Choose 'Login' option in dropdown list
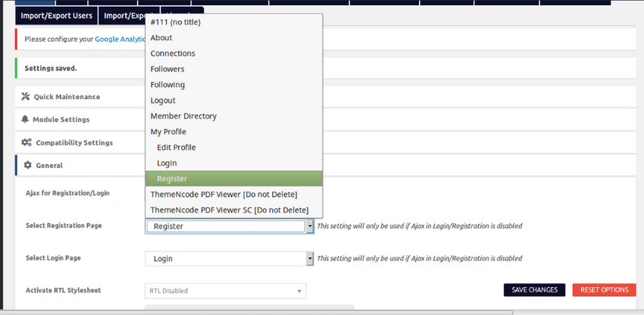Viewport: 644px width, 315px height. coord(167,163)
